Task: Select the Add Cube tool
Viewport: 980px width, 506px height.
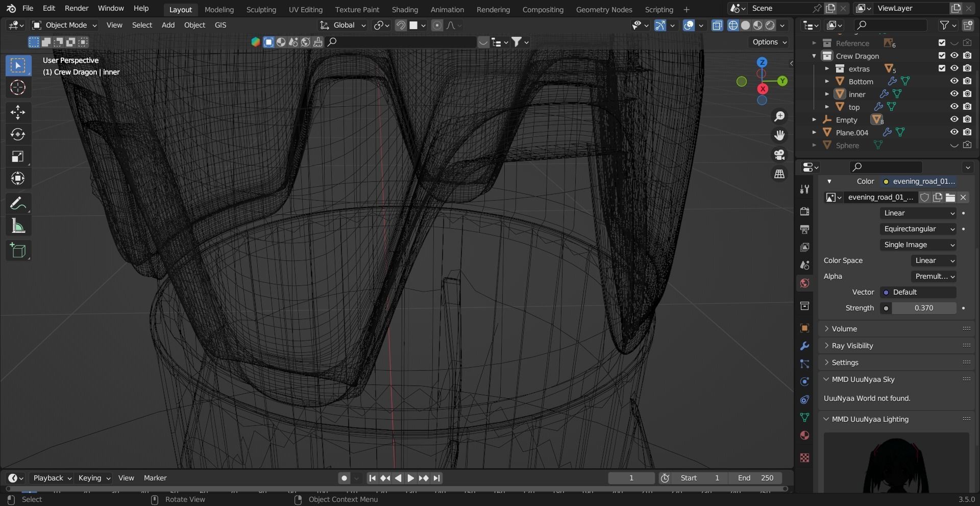Action: pyautogui.click(x=18, y=251)
